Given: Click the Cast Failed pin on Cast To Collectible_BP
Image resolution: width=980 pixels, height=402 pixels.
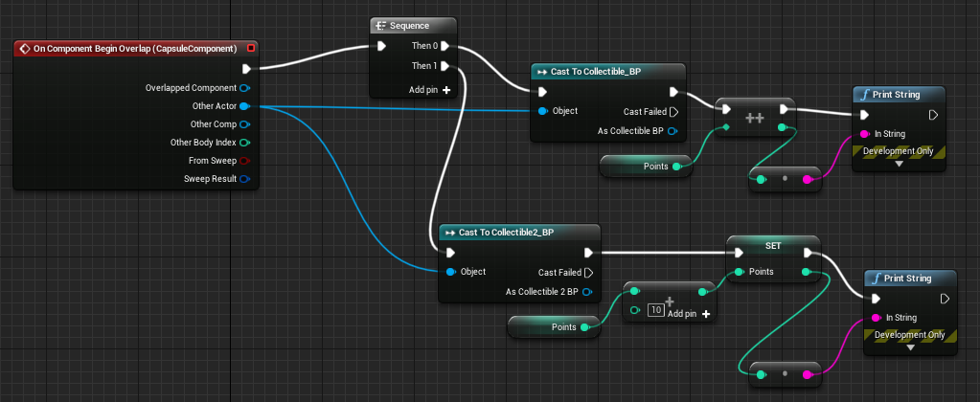Looking at the screenshot, I should (672, 111).
